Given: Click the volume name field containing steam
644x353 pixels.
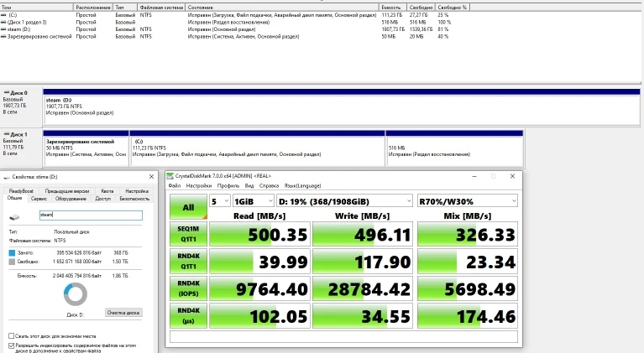Looking at the screenshot, I should (x=91, y=215).
